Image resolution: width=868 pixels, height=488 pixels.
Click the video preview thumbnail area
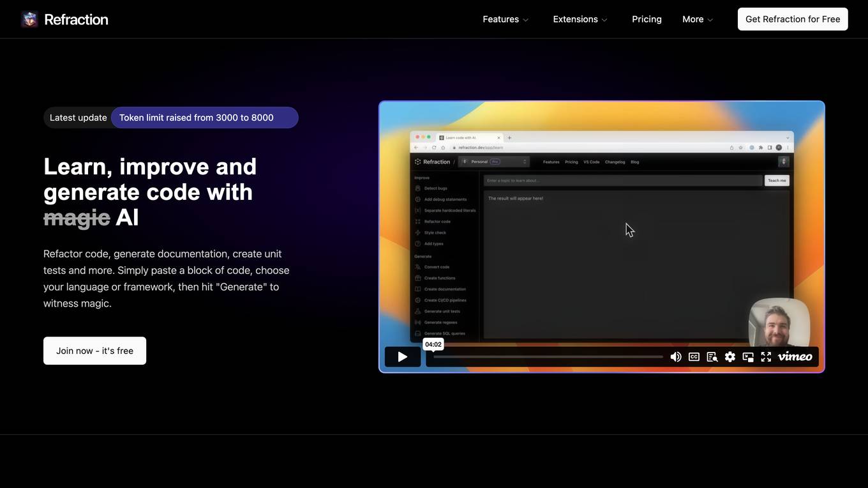[x=601, y=230]
